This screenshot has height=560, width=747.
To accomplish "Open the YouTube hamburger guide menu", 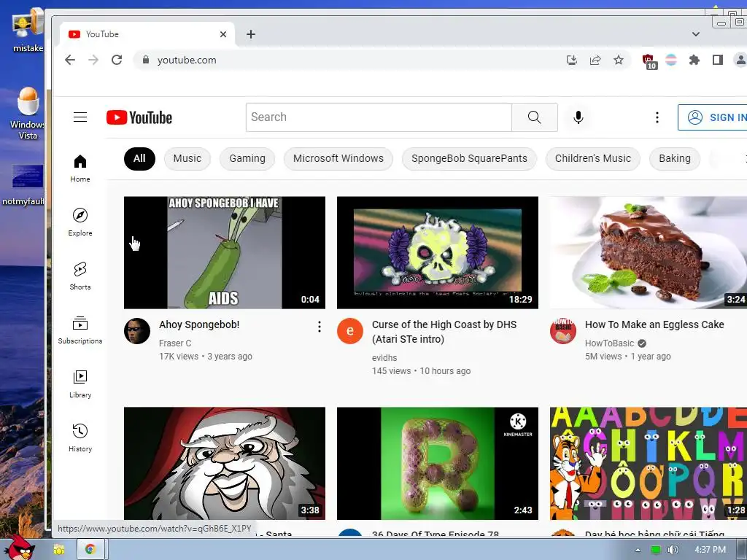I will click(80, 117).
